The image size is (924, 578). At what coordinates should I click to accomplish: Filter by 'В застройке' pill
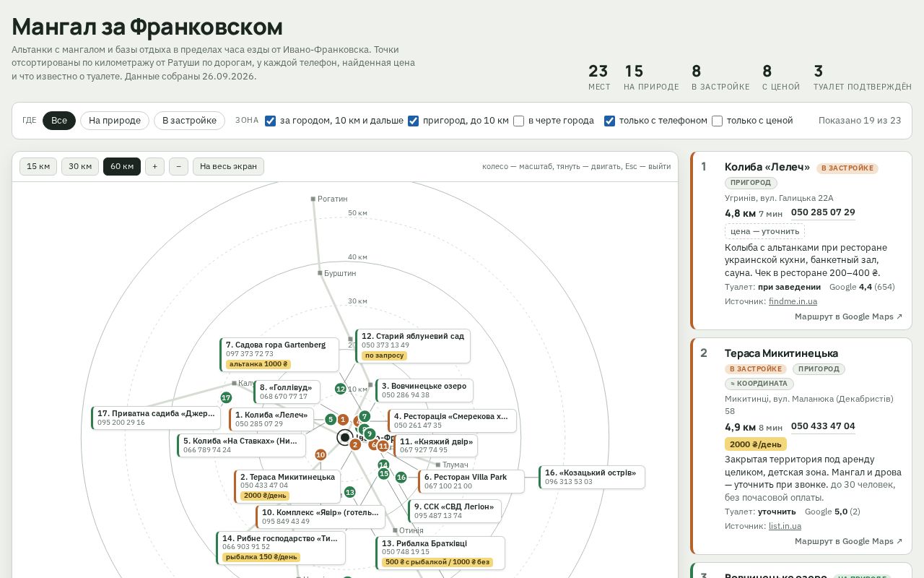pyautogui.click(x=189, y=121)
